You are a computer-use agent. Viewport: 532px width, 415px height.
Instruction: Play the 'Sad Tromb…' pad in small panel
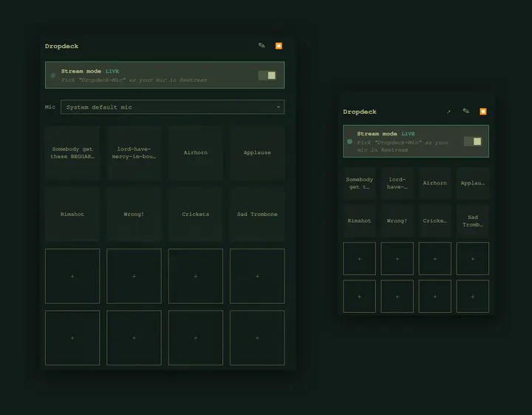[x=473, y=220]
